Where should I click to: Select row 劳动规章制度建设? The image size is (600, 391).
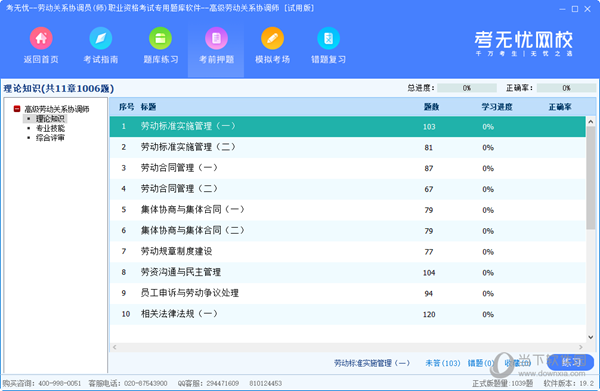coord(347,252)
